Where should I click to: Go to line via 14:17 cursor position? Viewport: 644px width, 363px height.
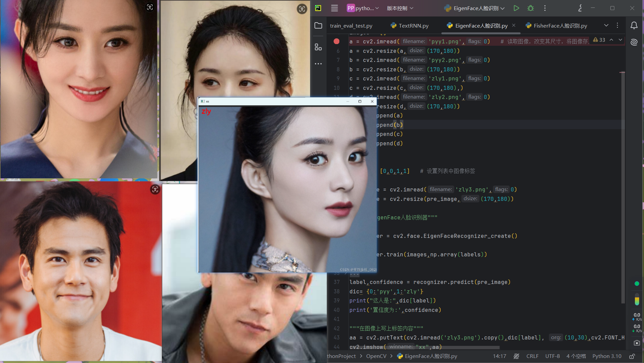pyautogui.click(x=500, y=356)
